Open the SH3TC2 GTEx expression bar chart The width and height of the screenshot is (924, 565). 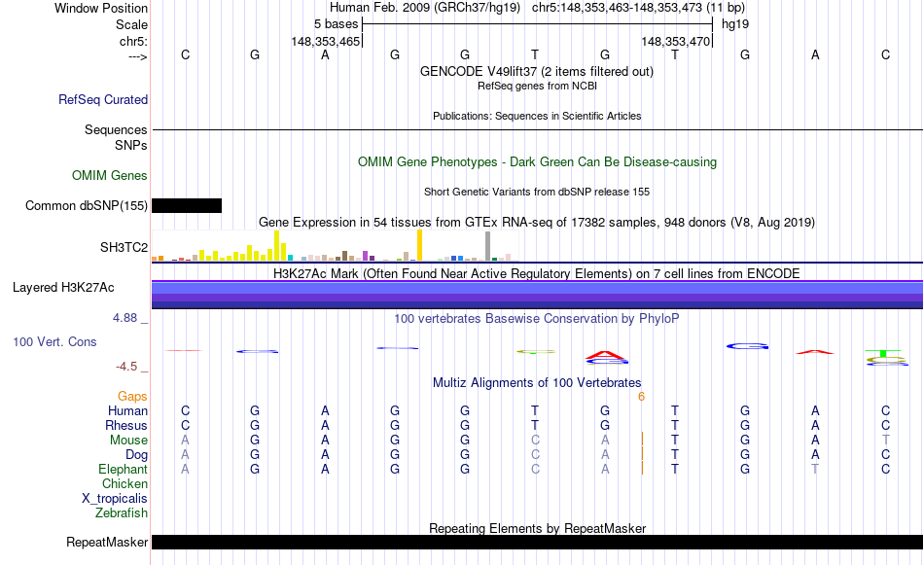tap(335, 246)
